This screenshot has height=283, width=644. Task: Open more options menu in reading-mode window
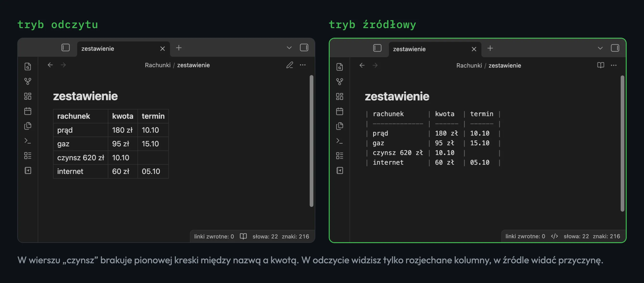(x=303, y=65)
